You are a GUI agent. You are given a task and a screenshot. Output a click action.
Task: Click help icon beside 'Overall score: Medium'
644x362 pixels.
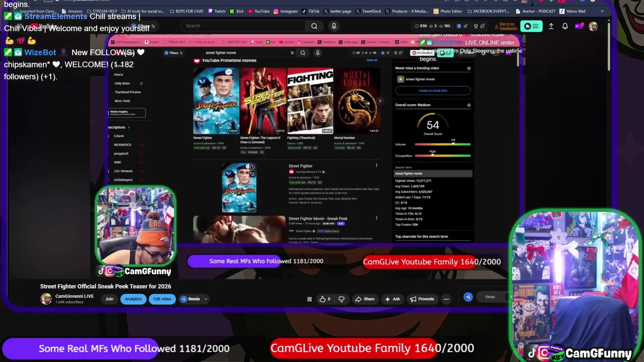469,105
